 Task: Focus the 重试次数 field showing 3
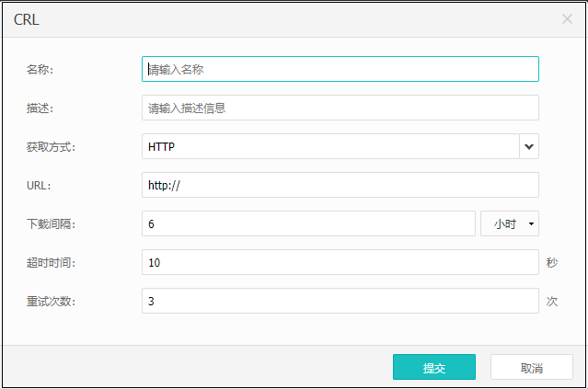point(340,301)
